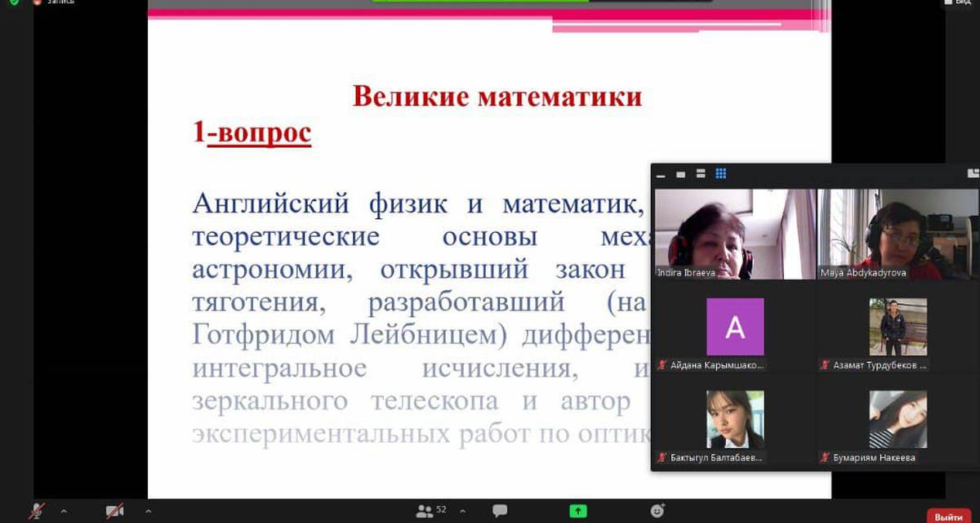The height and width of the screenshot is (523, 980).
Task: Select the grid gallery view icon
Action: point(720,173)
